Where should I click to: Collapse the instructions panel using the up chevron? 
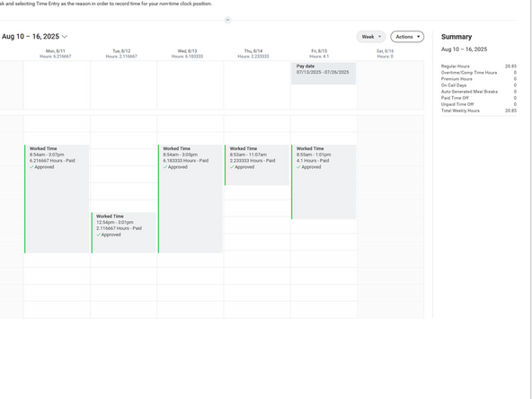[x=227, y=20]
